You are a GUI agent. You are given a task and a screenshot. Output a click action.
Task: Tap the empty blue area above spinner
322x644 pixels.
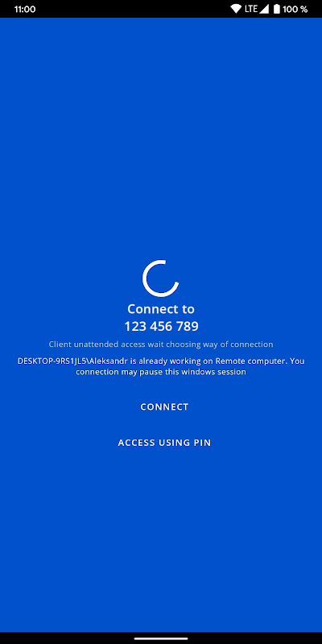161,135
